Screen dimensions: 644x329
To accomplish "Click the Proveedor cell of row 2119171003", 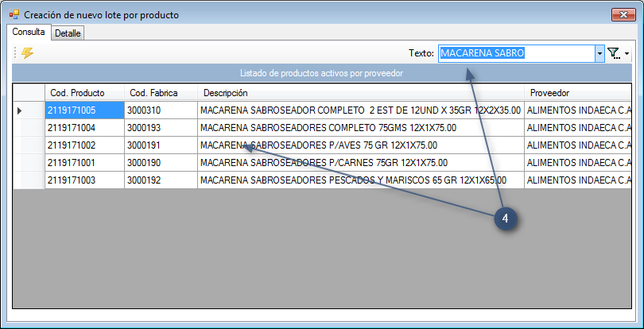I will coord(578,180).
